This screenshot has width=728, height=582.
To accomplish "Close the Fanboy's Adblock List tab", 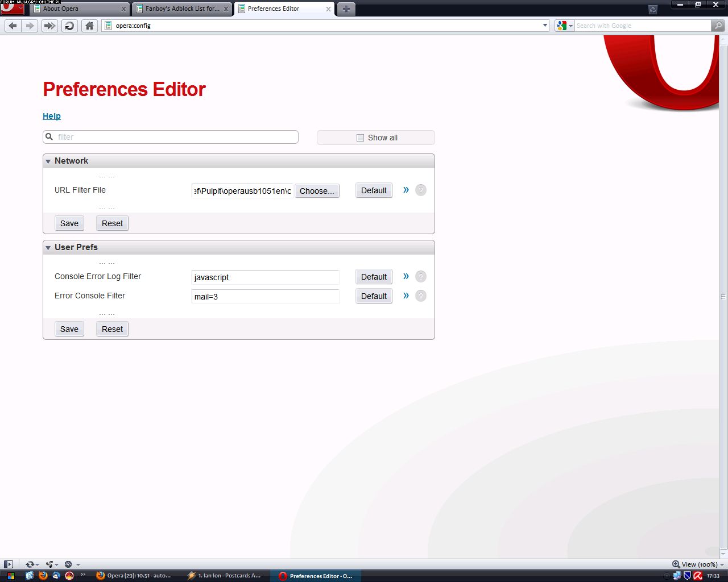I will tap(226, 9).
